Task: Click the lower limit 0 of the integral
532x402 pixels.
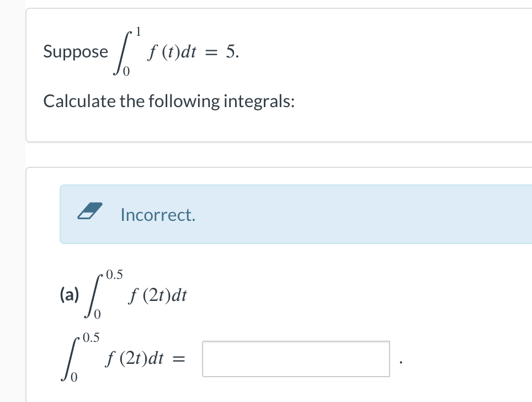Action: pyautogui.click(x=98, y=315)
